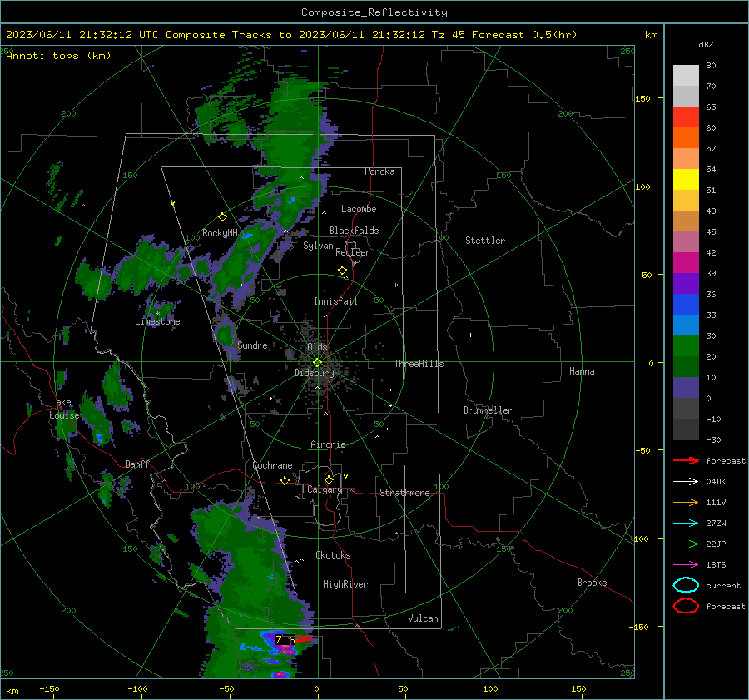Click the red 60–65 dBZ swatch
Image resolution: width=749 pixels, height=700 pixels.
click(686, 117)
